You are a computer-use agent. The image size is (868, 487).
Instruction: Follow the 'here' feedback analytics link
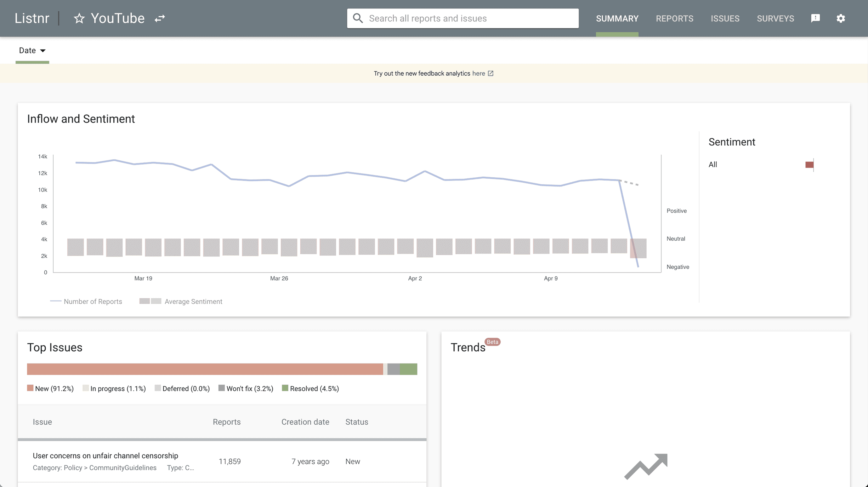(479, 73)
